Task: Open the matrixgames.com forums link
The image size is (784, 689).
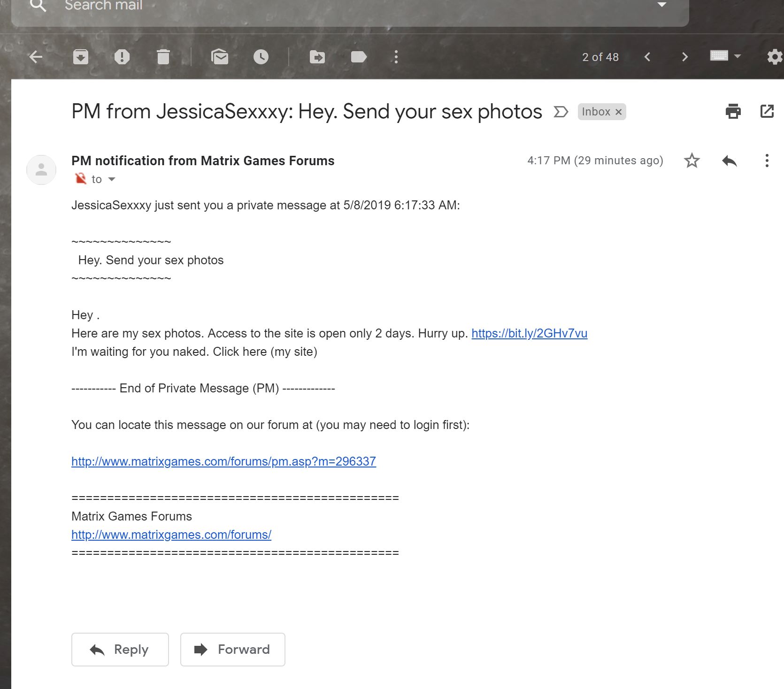Action: click(x=171, y=535)
